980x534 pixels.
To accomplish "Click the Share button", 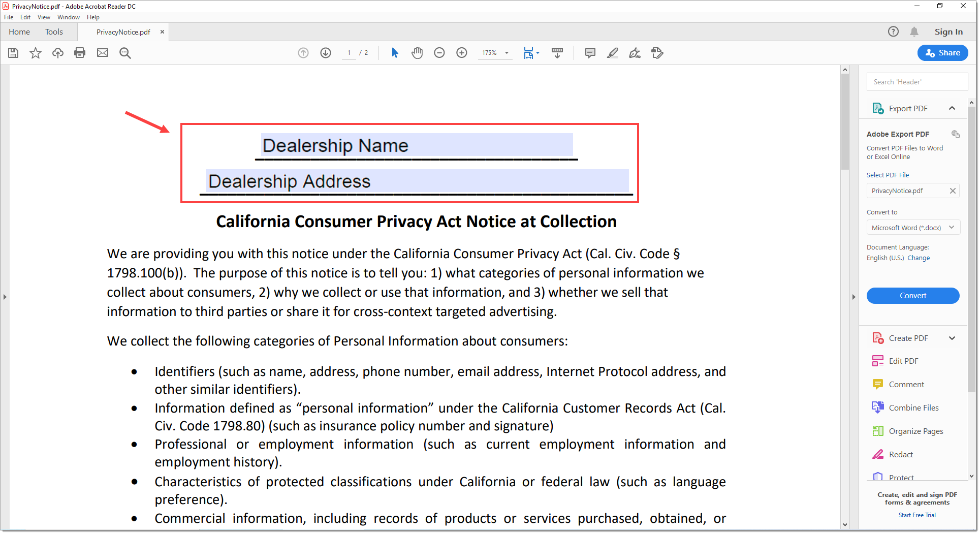I will (943, 53).
